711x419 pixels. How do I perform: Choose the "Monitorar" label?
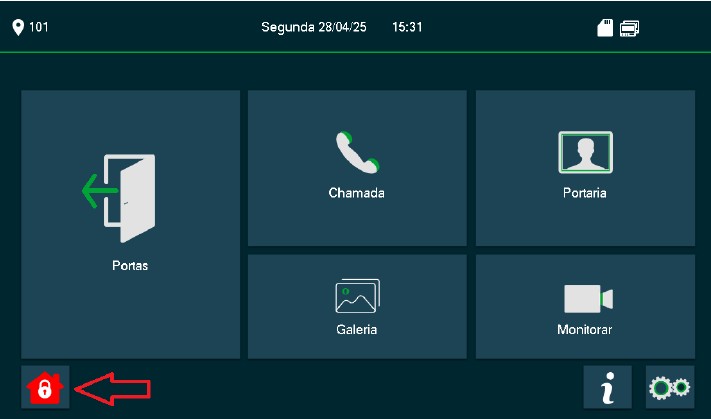click(x=584, y=329)
